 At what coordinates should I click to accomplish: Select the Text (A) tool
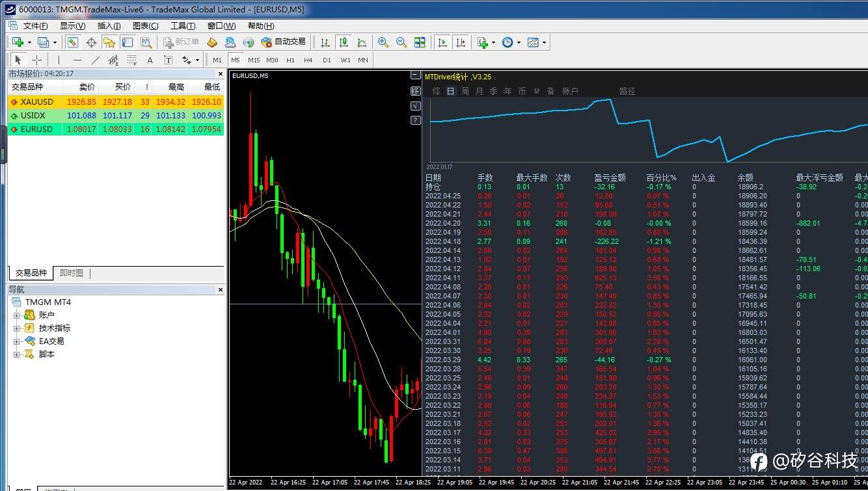(x=150, y=60)
